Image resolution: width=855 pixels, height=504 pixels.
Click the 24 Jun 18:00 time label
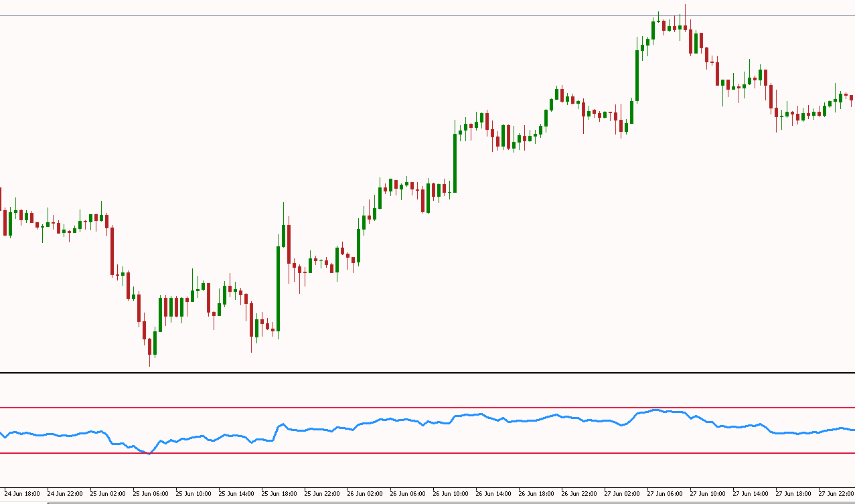tap(22, 494)
